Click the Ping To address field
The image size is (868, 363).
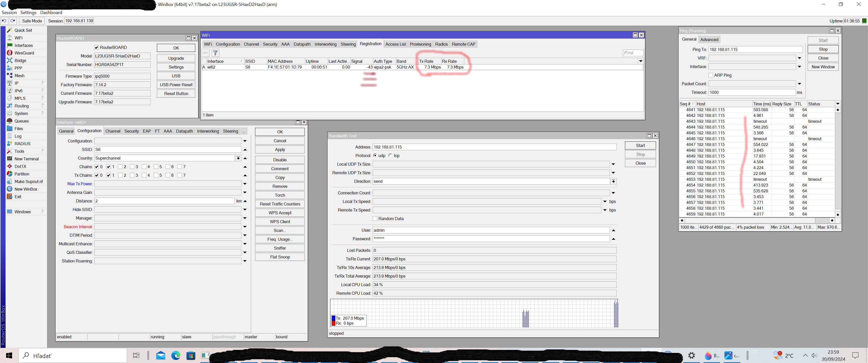pyautogui.click(x=755, y=49)
